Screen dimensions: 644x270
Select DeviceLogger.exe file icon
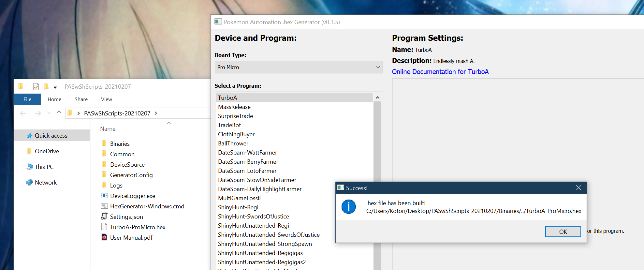tap(104, 196)
